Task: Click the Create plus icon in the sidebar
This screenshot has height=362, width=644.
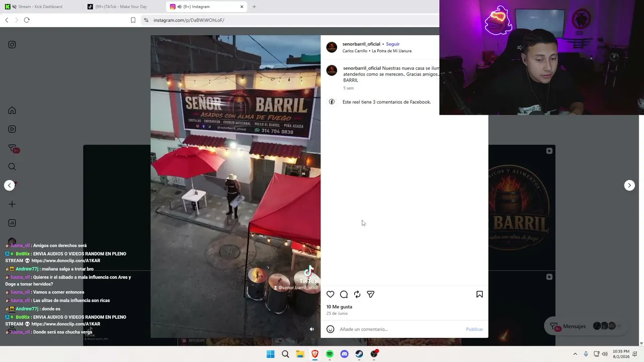Action: [x=12, y=204]
